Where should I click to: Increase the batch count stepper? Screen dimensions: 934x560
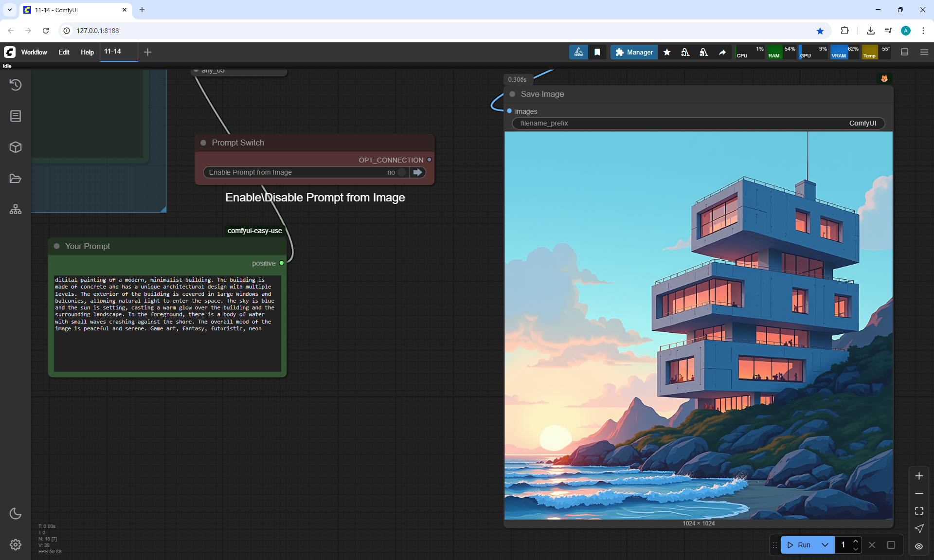856,541
